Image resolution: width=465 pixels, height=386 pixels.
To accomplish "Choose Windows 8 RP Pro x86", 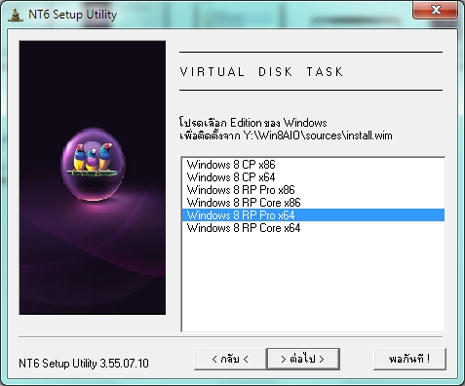I will (313, 190).
